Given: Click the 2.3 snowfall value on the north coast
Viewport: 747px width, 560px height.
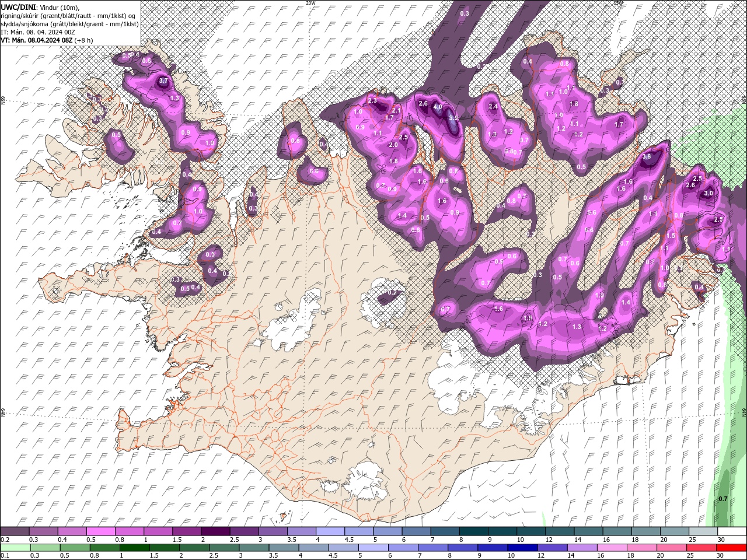Looking at the screenshot, I should pyautogui.click(x=373, y=101).
